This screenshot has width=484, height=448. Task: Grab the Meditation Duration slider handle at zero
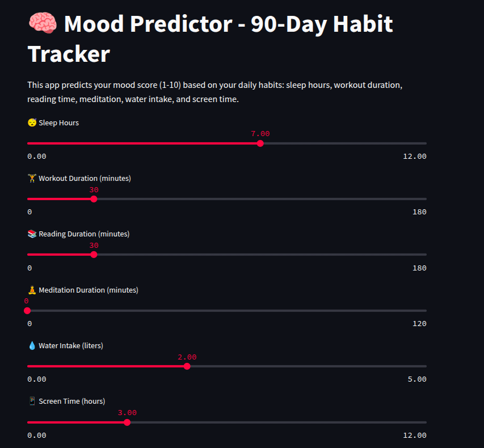[27, 311]
